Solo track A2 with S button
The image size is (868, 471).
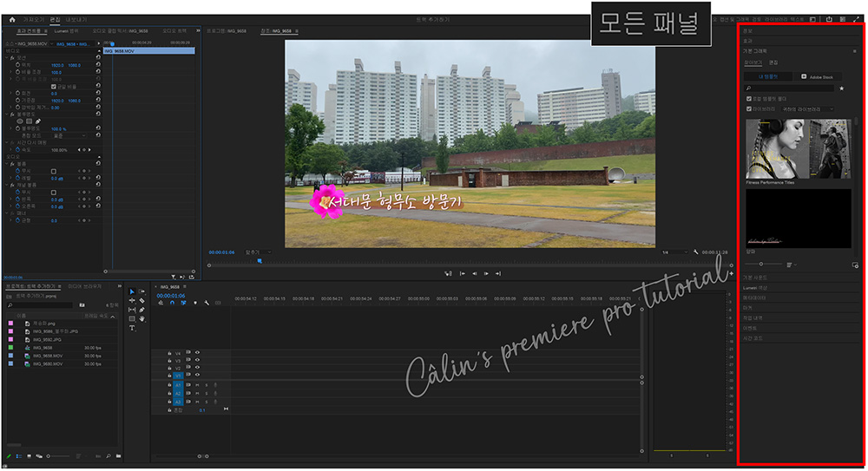click(x=207, y=393)
